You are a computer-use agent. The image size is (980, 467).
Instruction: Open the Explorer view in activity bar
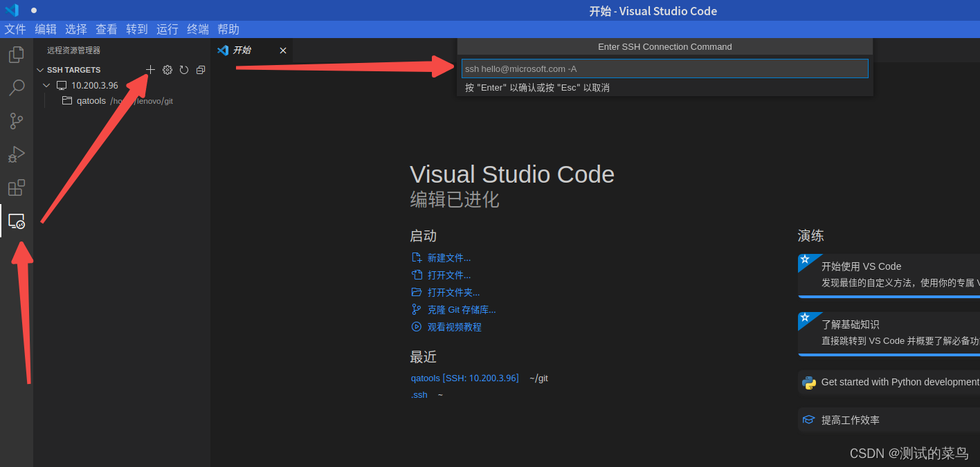tap(16, 55)
